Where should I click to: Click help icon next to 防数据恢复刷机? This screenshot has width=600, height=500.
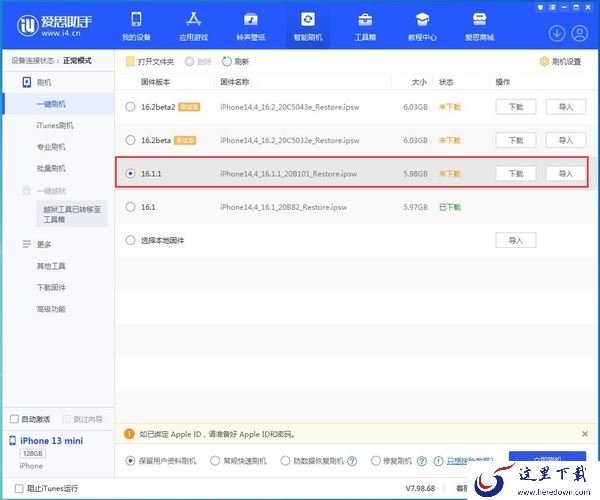(x=352, y=461)
